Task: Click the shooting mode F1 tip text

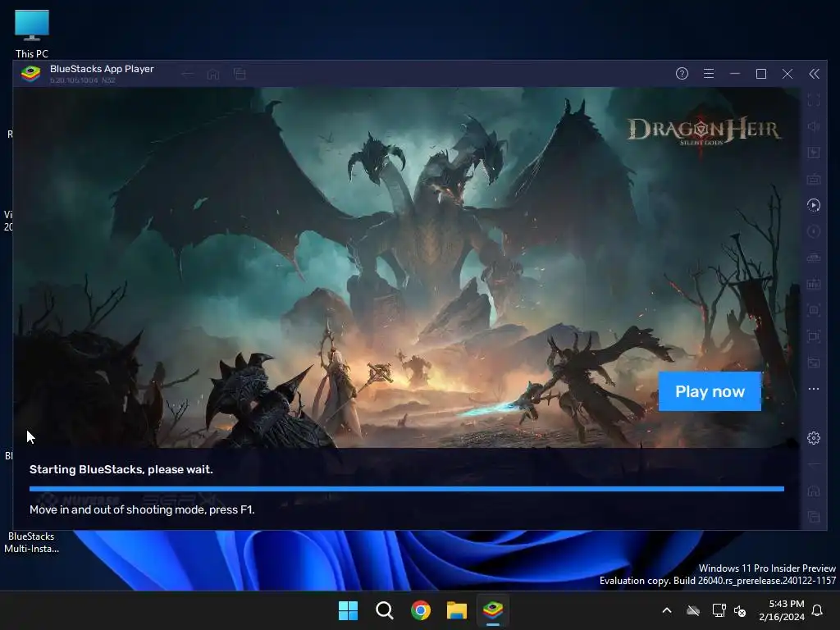Action: point(142,509)
